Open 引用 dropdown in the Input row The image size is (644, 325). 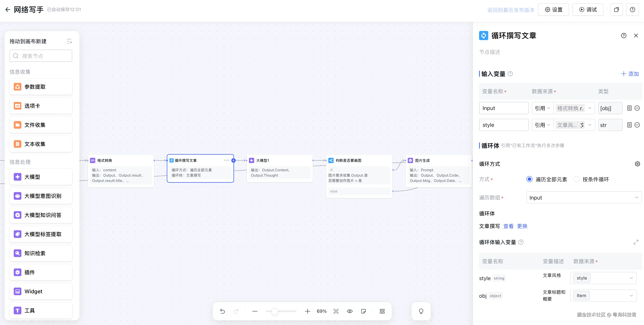click(x=542, y=108)
